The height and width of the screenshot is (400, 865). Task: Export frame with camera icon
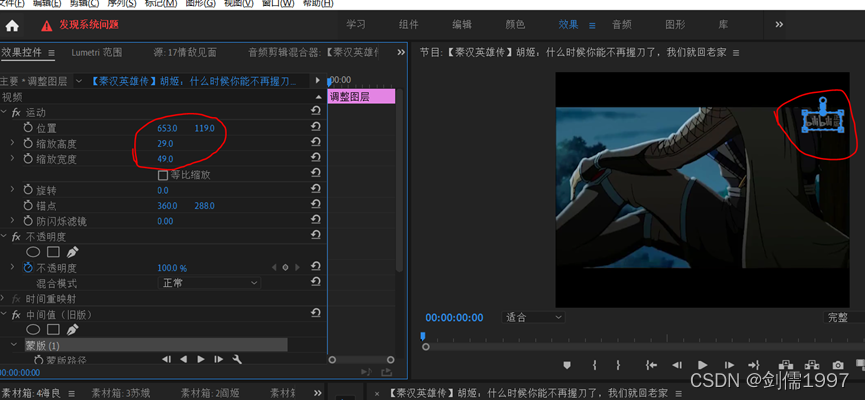coord(838,365)
